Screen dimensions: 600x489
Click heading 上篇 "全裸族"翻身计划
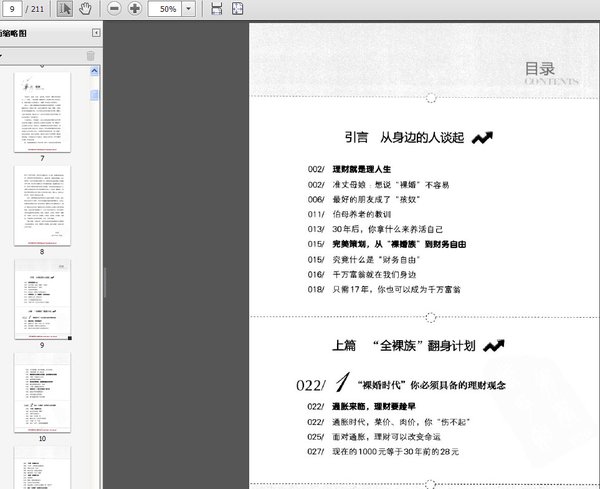coord(404,346)
